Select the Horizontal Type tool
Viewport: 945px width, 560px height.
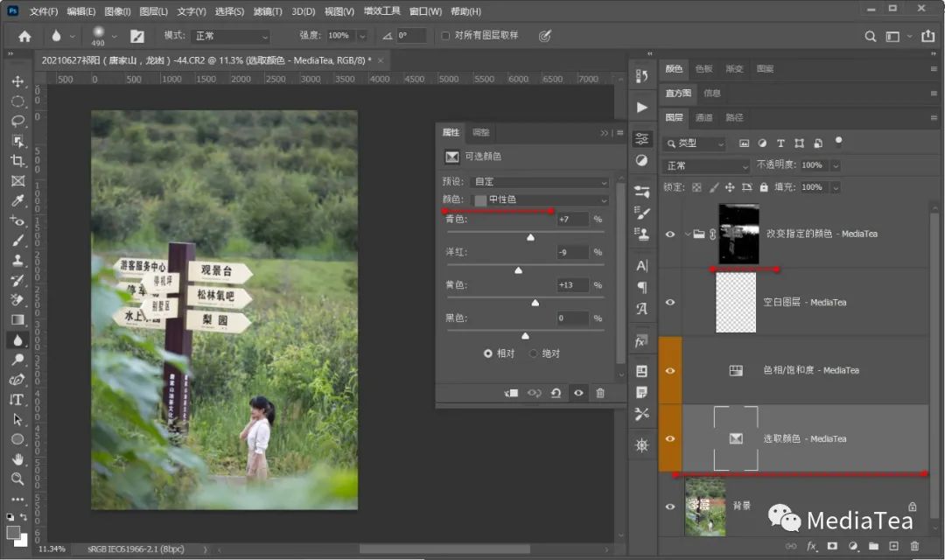(17, 400)
